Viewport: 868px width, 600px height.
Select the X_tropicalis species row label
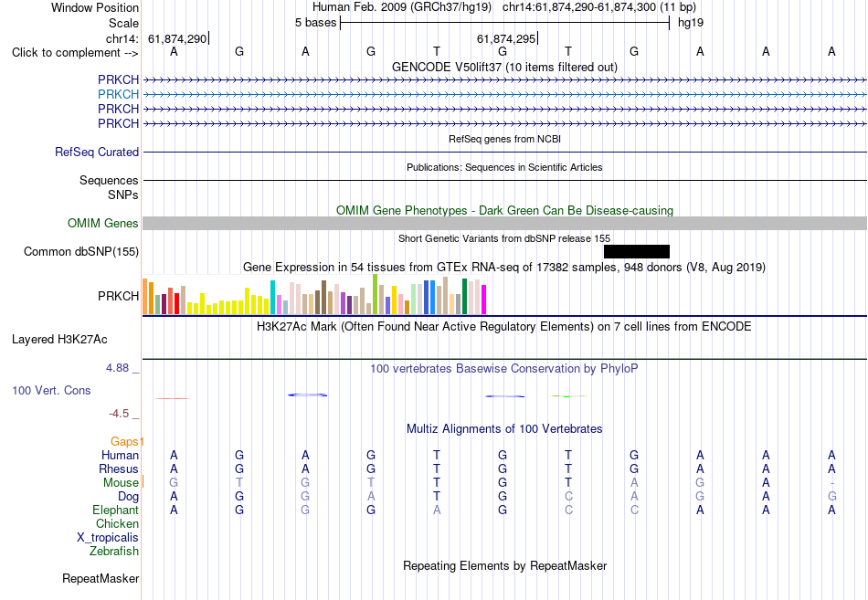tap(108, 538)
